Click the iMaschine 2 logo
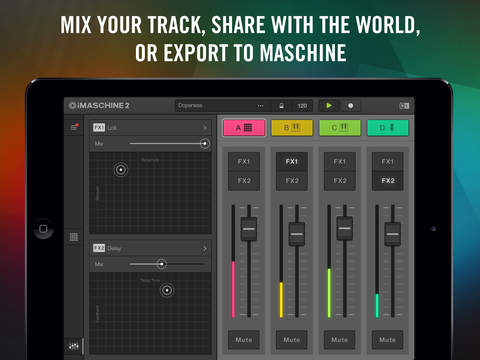The height and width of the screenshot is (360, 480). point(99,106)
